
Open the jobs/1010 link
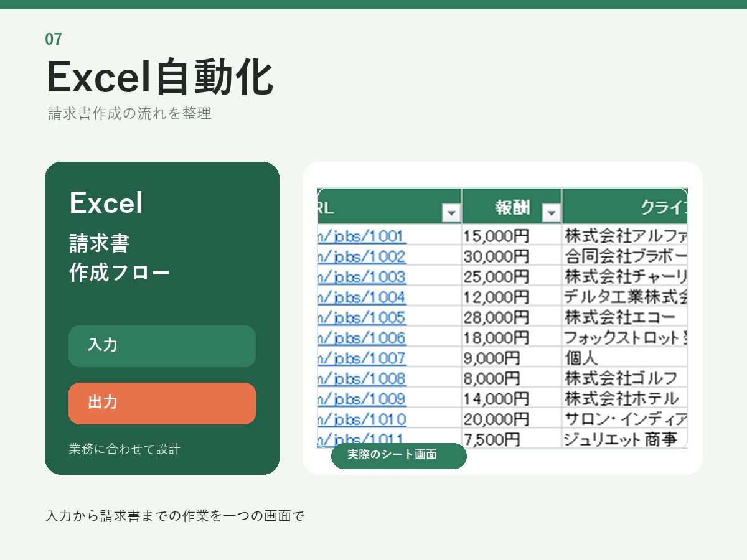pyautogui.click(x=362, y=419)
